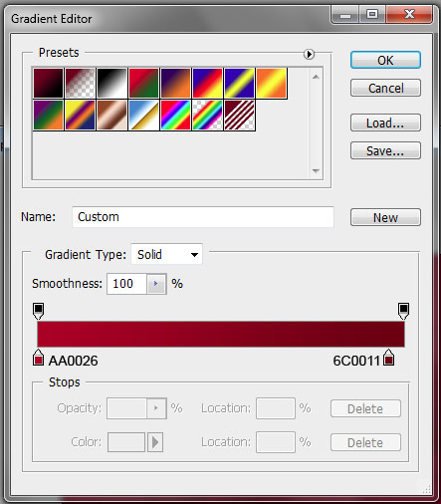The width and height of the screenshot is (441, 504).
Task: Click the presets list scroll up arrow
Action: 316,77
